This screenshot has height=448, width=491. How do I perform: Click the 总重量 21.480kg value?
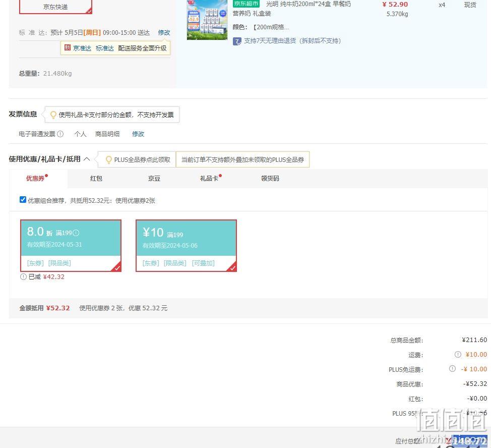click(57, 74)
